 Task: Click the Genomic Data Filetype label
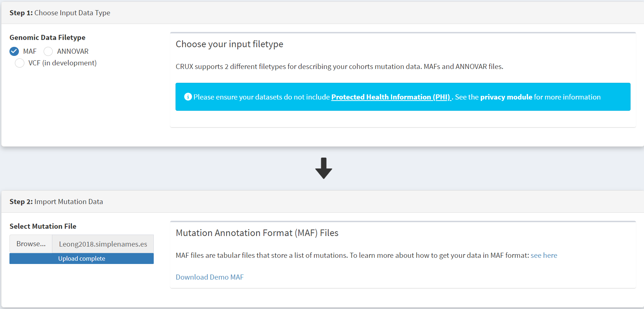point(48,37)
